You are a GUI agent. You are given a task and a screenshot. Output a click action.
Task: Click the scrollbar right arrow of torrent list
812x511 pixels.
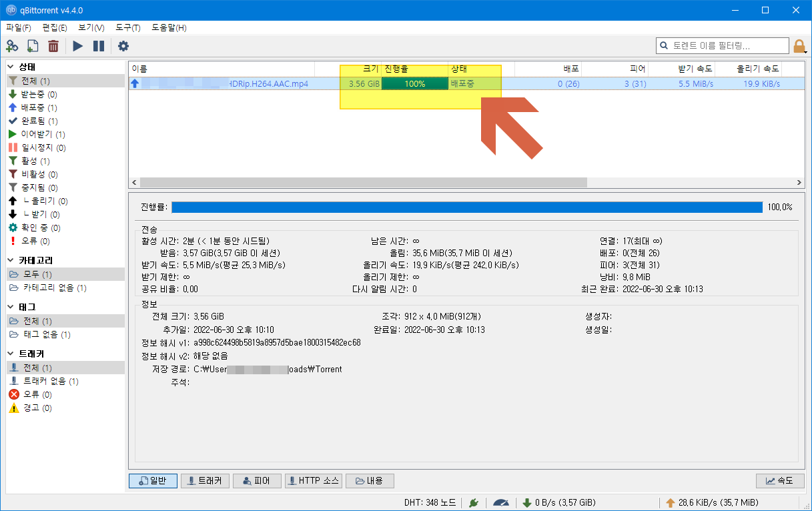(799, 182)
